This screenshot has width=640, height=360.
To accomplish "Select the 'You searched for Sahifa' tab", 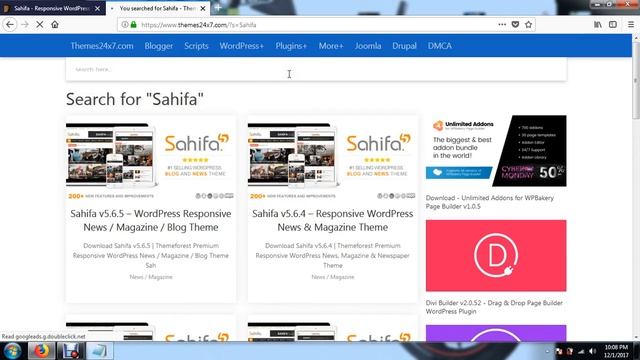I will [x=158, y=8].
